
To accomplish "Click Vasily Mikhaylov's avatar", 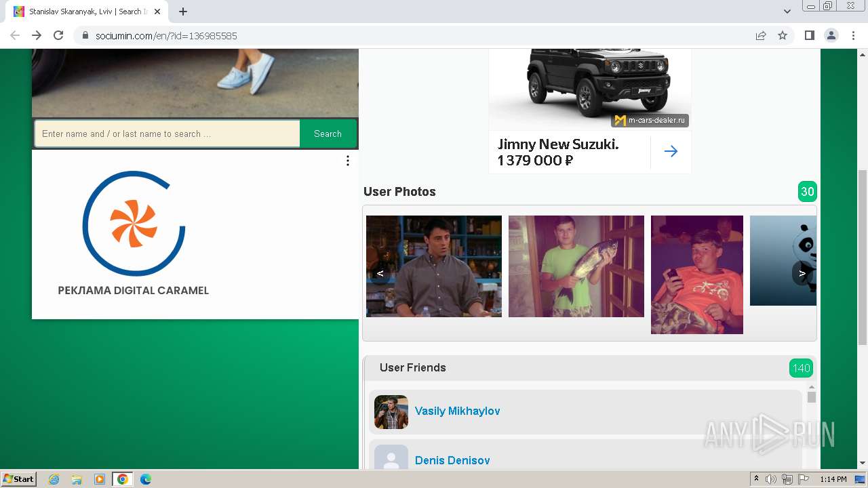I will 391,412.
